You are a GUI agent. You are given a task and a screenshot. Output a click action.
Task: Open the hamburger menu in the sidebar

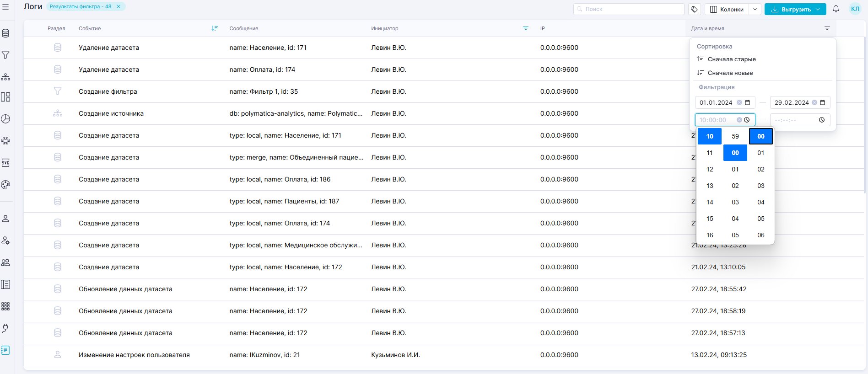(x=5, y=7)
